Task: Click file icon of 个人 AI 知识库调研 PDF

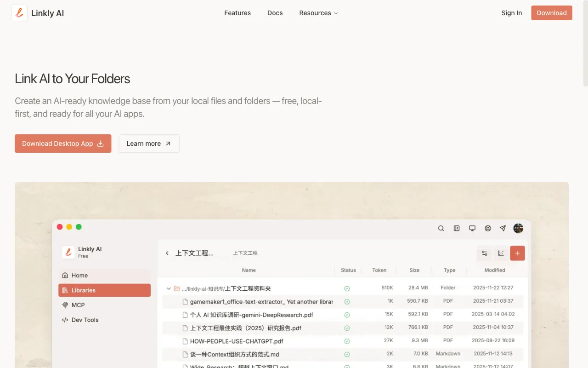Action: tap(186, 315)
